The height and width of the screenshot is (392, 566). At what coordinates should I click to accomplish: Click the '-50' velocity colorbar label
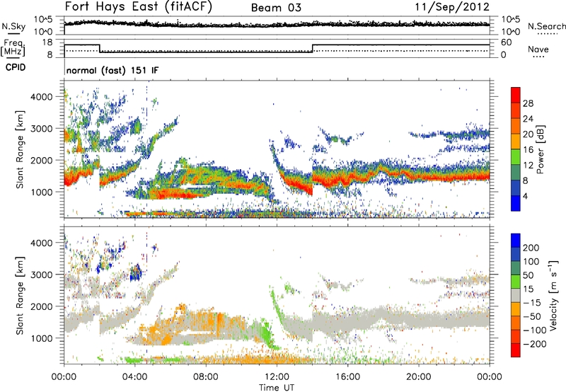[532, 317]
